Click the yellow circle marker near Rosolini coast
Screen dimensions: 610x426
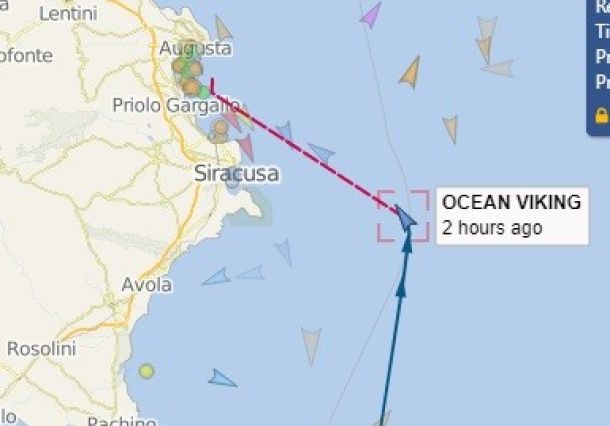147,371
